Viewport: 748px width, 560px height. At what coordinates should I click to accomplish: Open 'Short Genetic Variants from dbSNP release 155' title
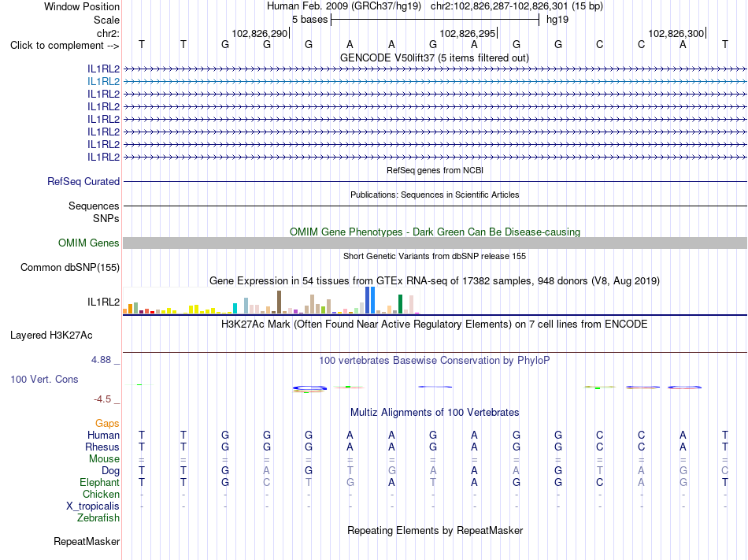pos(435,256)
